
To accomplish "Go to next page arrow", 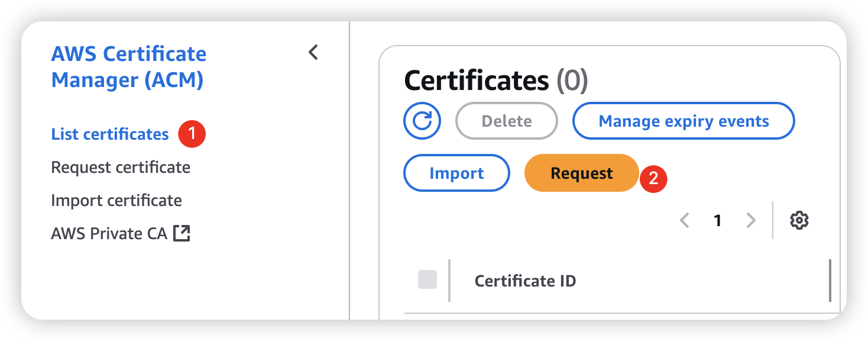I will pos(751,221).
